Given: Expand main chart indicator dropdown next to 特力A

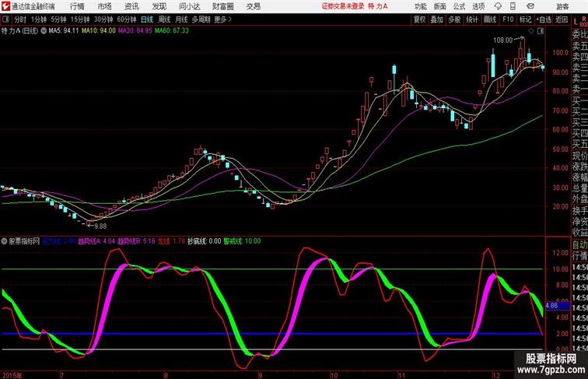Looking at the screenshot, I should 44,31.
